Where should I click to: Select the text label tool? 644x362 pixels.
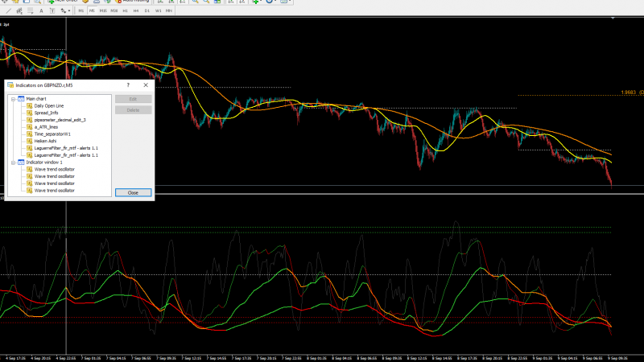pyautogui.click(x=52, y=10)
